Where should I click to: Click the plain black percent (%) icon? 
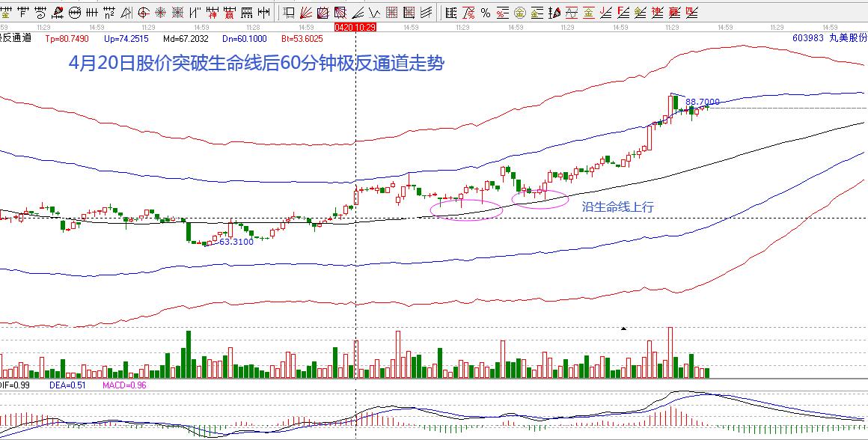(486, 12)
